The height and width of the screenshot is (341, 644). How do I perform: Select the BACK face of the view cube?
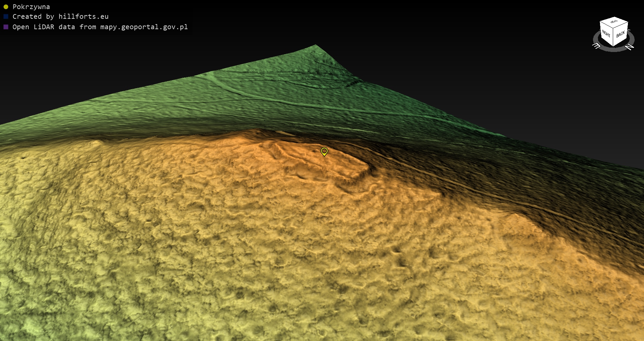tap(621, 34)
